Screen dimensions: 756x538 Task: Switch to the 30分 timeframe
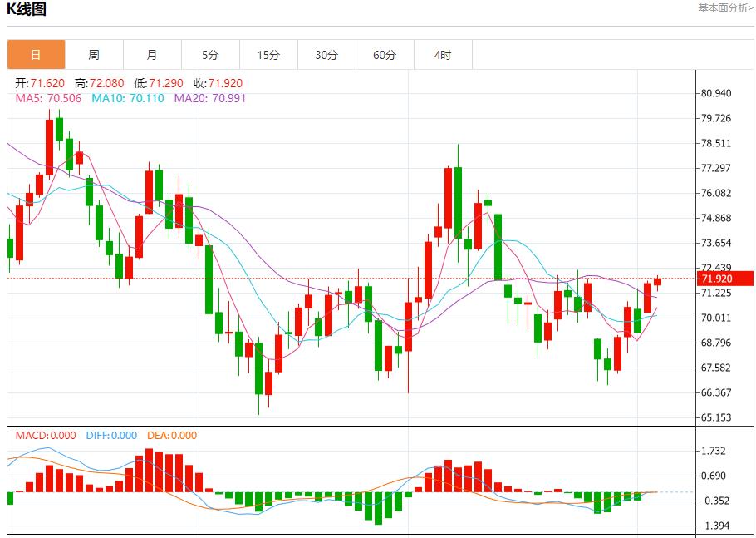(326, 55)
